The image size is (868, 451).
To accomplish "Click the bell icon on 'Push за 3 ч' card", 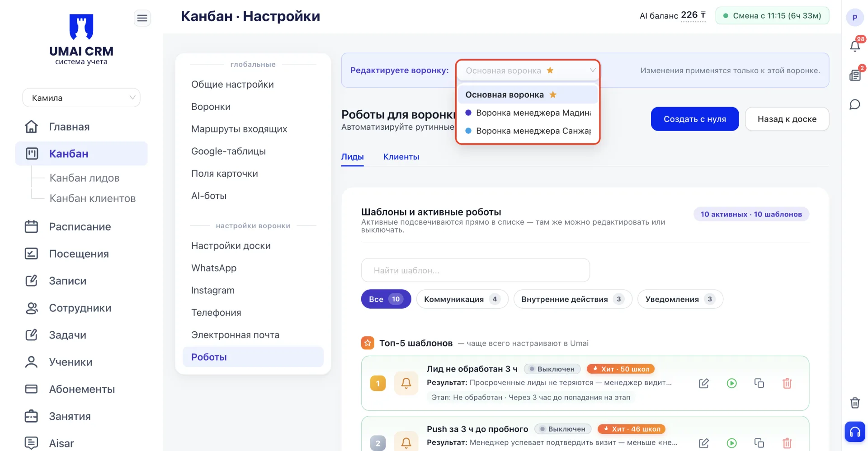I will point(406,442).
